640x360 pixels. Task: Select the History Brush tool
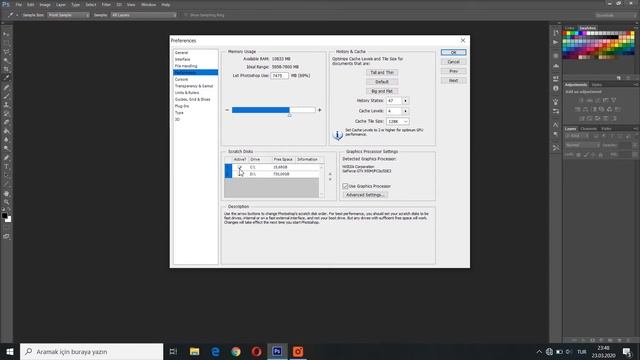[7, 113]
